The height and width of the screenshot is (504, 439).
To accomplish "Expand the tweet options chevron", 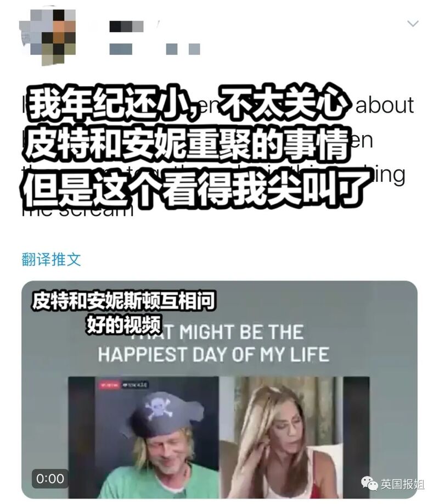I will pyautogui.click(x=413, y=23).
